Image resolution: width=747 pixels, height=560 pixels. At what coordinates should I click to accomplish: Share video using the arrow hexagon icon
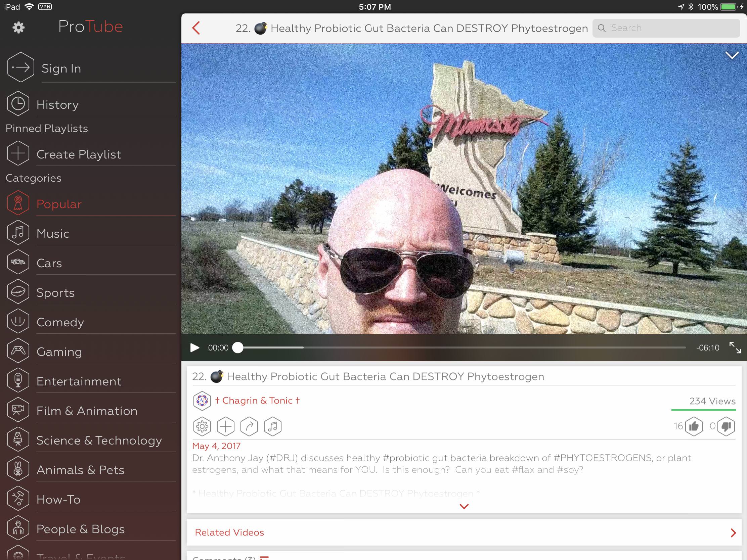(x=249, y=426)
